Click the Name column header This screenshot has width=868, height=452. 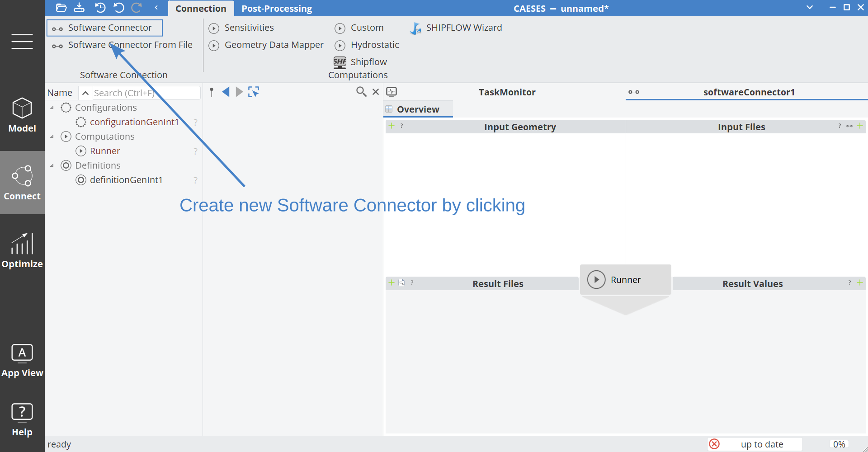coord(60,93)
